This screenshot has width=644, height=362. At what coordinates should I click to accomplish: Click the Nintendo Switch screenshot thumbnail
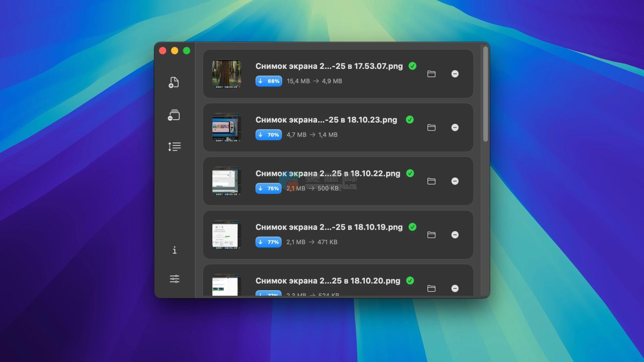[x=226, y=127]
